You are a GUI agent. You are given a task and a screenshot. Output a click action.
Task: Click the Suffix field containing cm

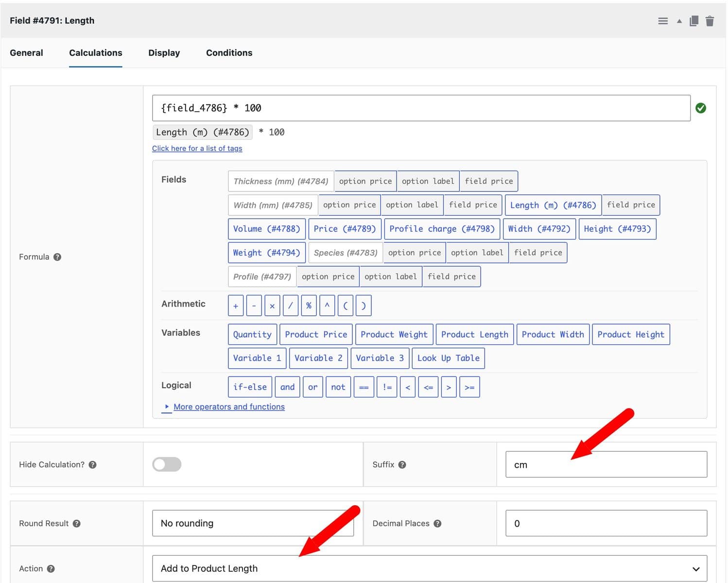coord(606,464)
